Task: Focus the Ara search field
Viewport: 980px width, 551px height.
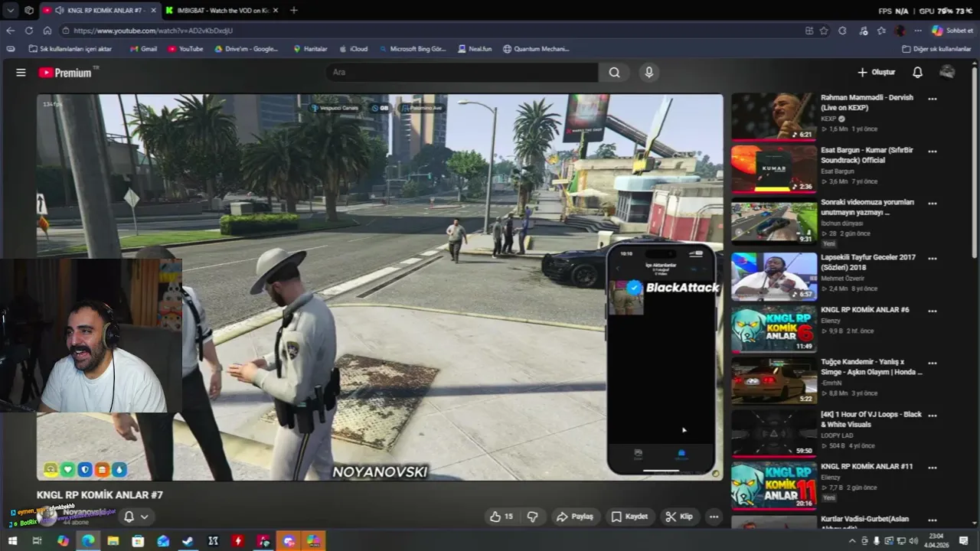Action: coord(462,73)
